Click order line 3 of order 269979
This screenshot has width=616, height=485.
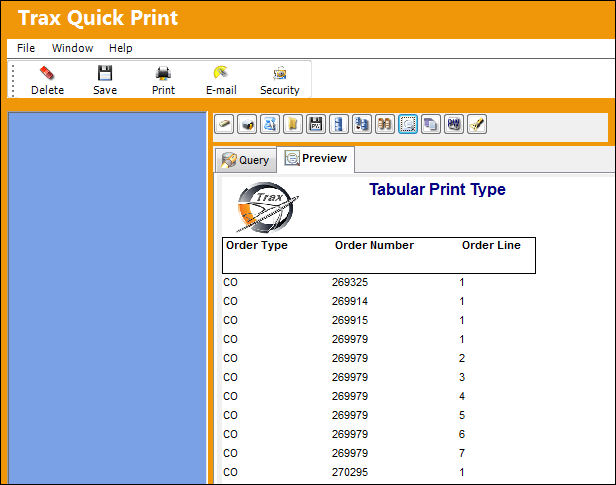click(462, 377)
